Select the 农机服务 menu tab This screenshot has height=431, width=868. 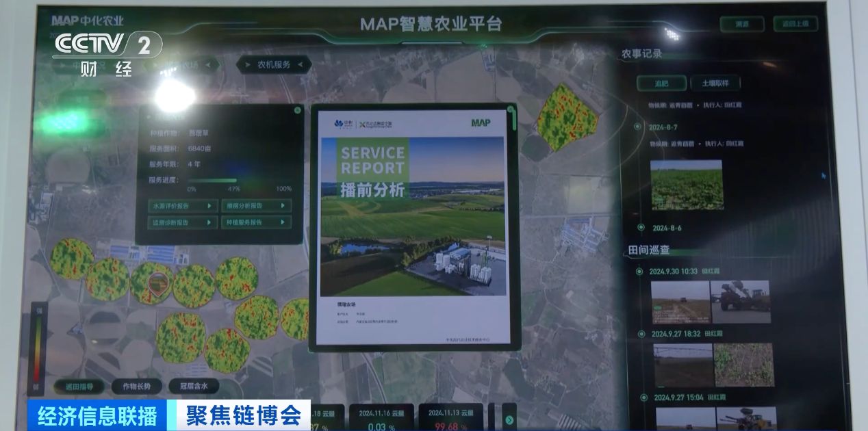(x=274, y=64)
